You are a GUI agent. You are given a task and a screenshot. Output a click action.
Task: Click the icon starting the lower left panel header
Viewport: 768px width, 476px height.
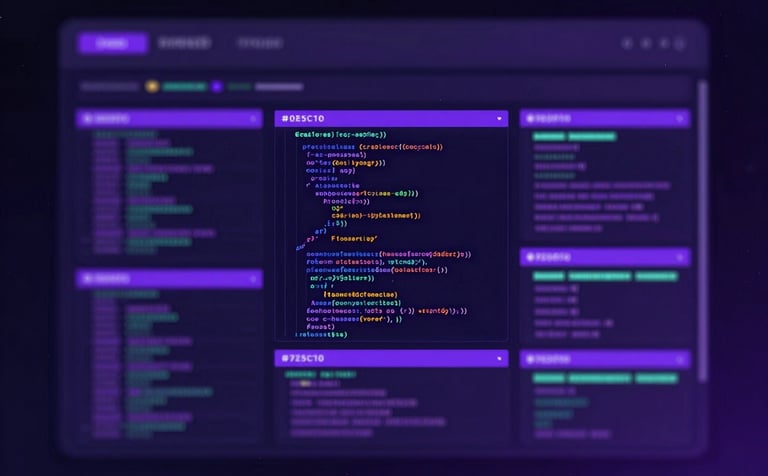(88, 279)
